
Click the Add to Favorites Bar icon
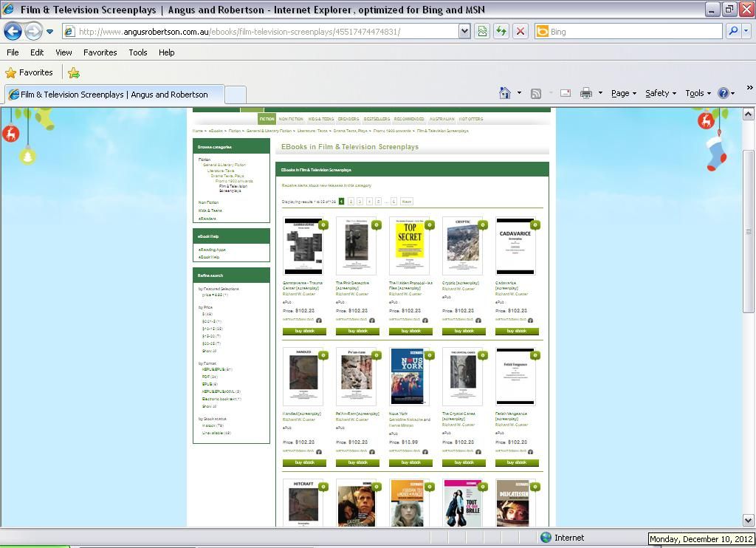click(74, 73)
